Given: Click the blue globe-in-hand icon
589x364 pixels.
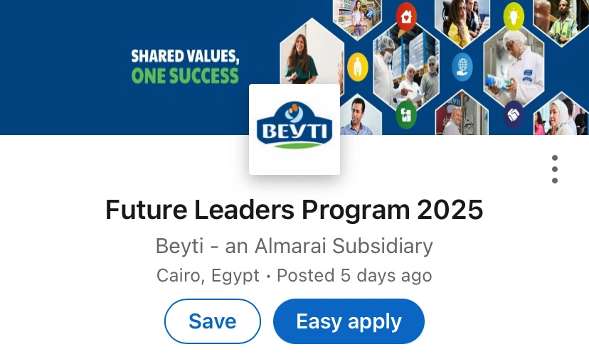Looking at the screenshot, I should [x=462, y=67].
